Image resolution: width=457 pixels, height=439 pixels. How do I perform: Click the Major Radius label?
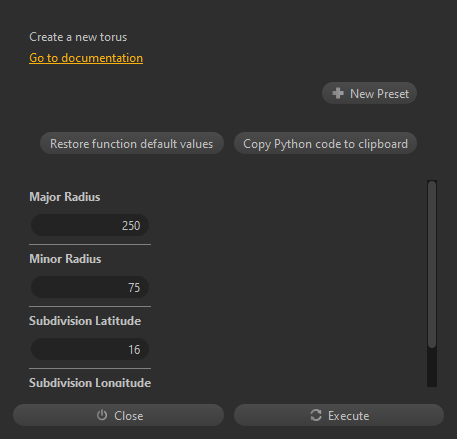coord(65,197)
